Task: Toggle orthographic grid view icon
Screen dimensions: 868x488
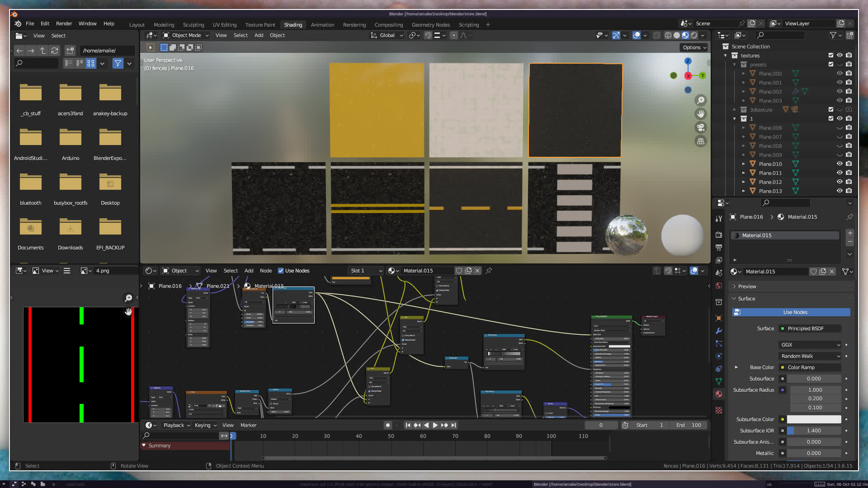Action: point(701,141)
